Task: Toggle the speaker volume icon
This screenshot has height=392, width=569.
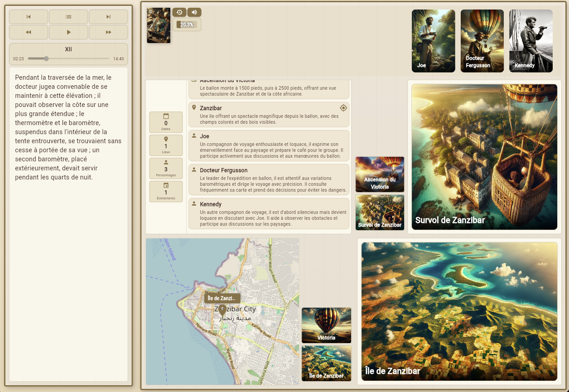Action: tap(194, 12)
